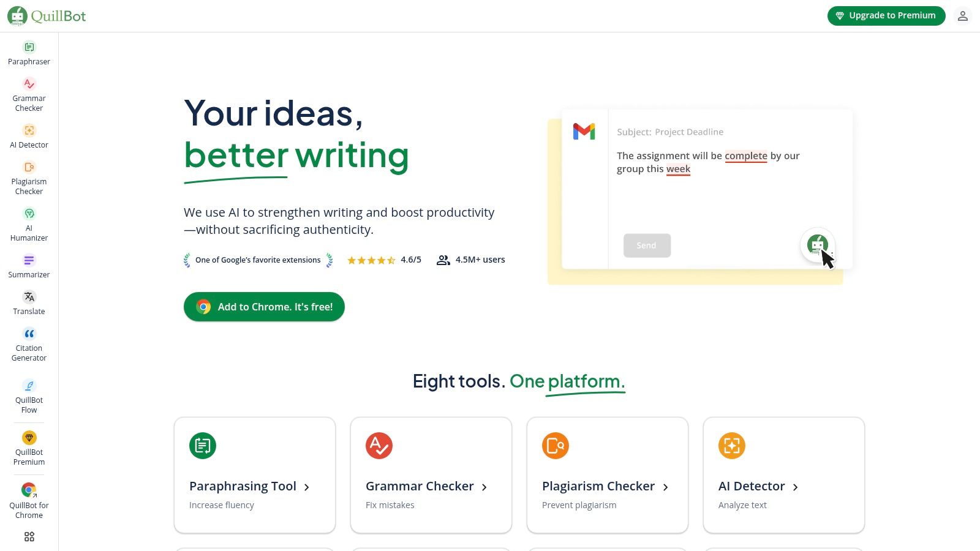This screenshot has height=551, width=980.
Task: Open the Paraphraser tool in sidebar
Action: click(x=29, y=53)
